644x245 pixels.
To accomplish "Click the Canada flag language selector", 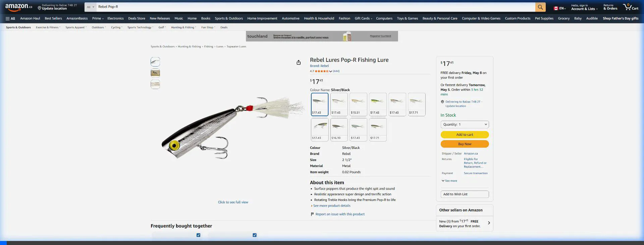I will tap(559, 8).
